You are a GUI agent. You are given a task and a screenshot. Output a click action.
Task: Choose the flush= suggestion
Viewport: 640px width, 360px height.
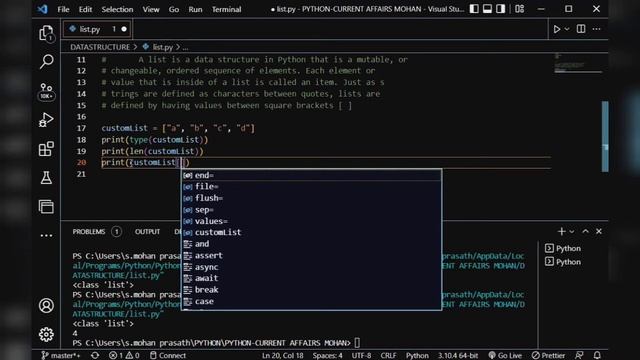pyautogui.click(x=311, y=198)
